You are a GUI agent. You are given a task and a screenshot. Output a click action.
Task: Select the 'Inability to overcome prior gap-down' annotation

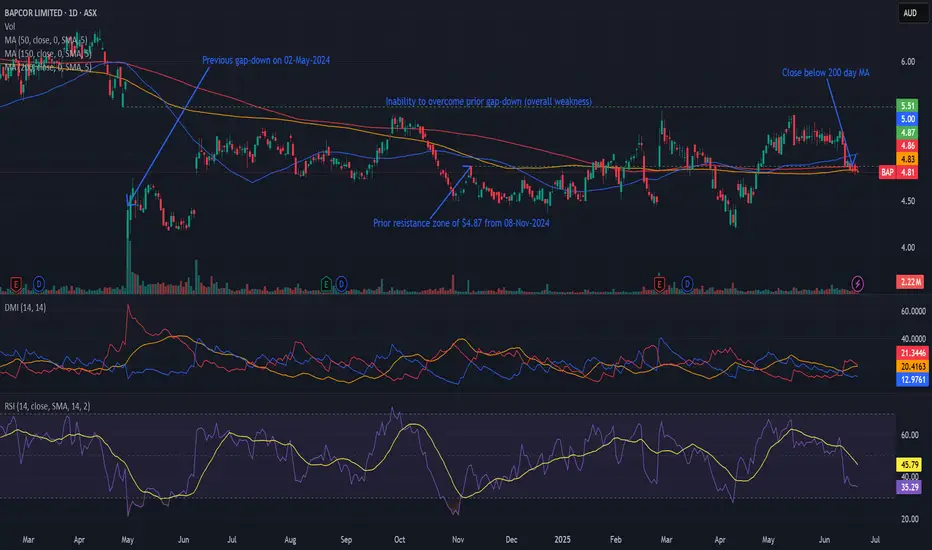coord(489,102)
